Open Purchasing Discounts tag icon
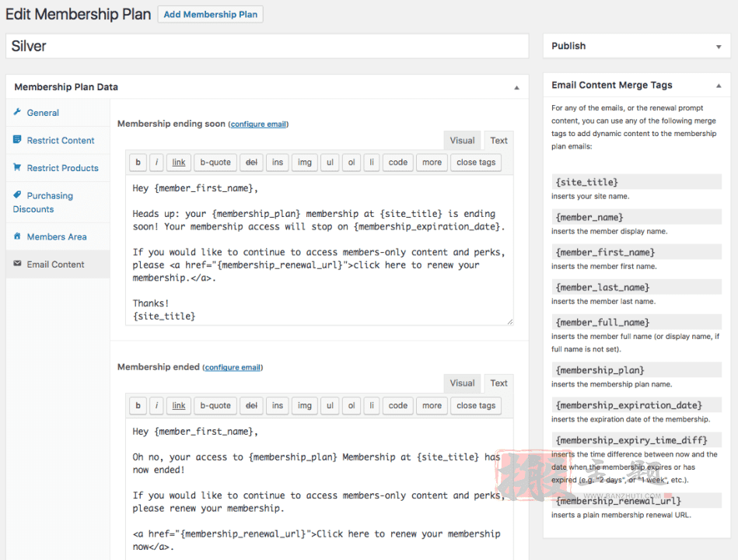The image size is (738, 560). point(17,194)
